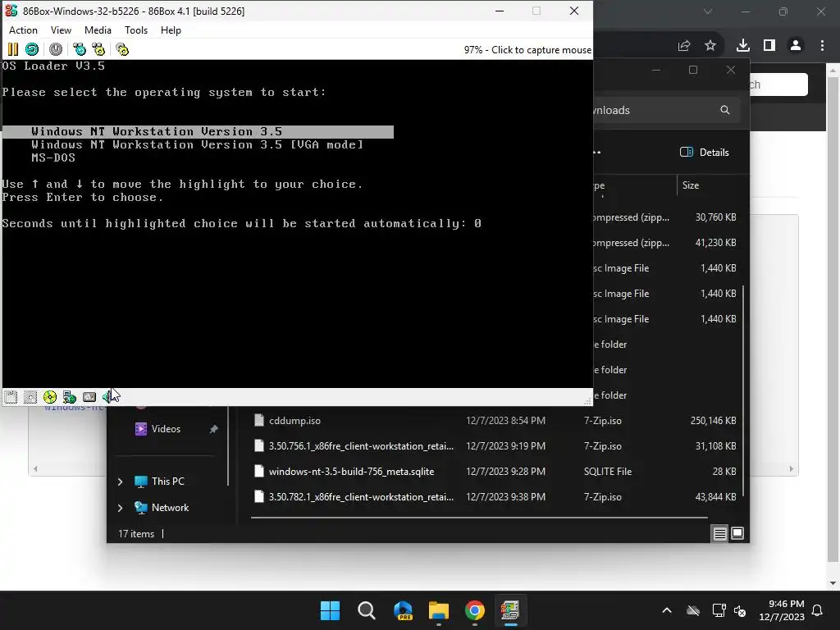Open Videos in Explorer sidebar
Image resolution: width=840 pixels, height=630 pixels.
coord(166,428)
